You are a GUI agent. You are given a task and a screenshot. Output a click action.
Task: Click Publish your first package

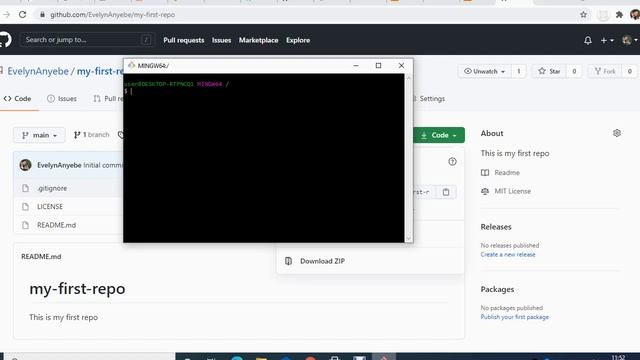515,317
